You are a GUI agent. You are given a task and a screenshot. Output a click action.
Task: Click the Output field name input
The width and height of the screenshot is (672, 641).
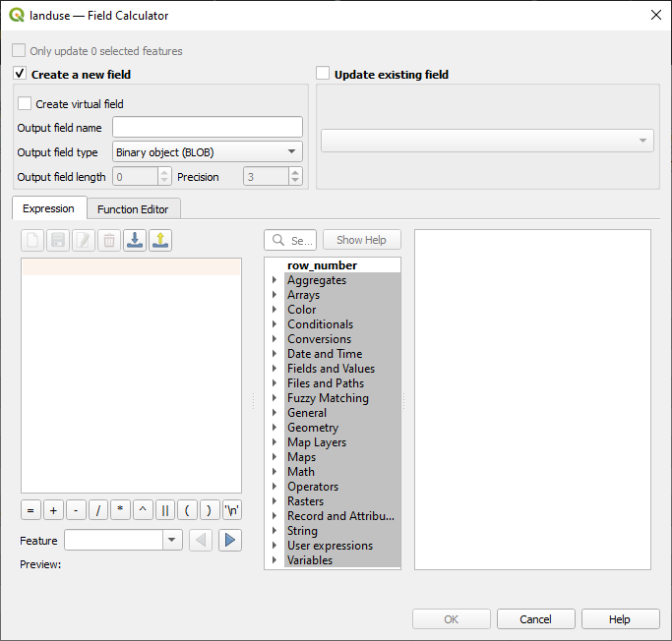(x=207, y=128)
